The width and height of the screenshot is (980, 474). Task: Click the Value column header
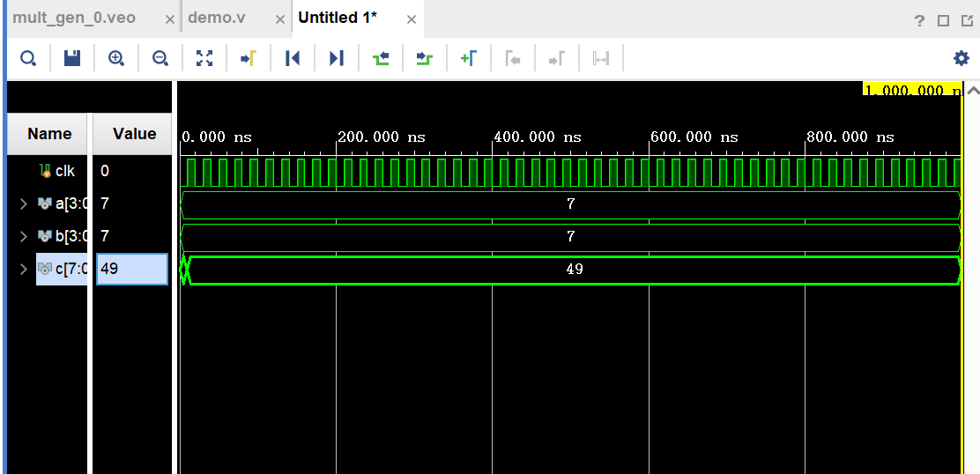134,134
